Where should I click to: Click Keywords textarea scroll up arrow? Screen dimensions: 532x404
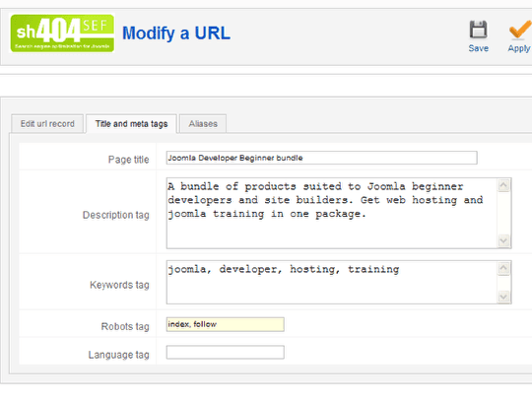(503, 268)
